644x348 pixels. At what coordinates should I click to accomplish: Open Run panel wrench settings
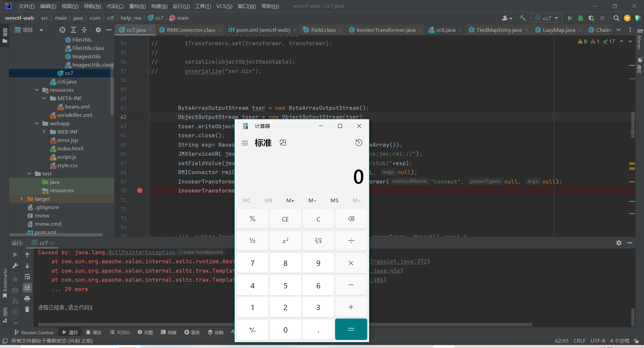pyautogui.click(x=15, y=266)
